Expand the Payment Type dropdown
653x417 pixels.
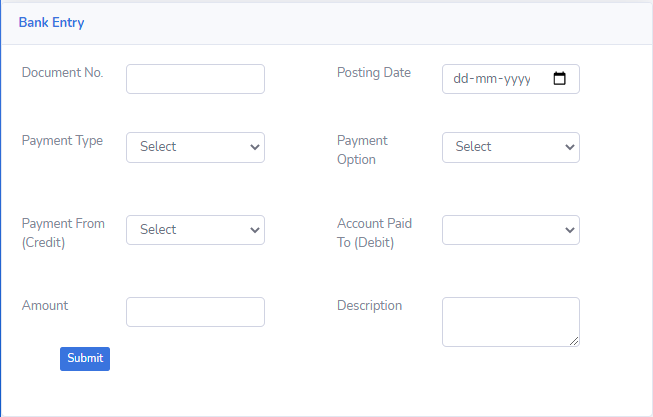pos(195,147)
